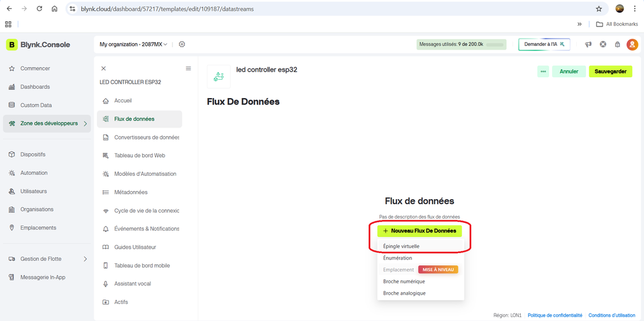Reload the page with refresh icon

click(40, 9)
